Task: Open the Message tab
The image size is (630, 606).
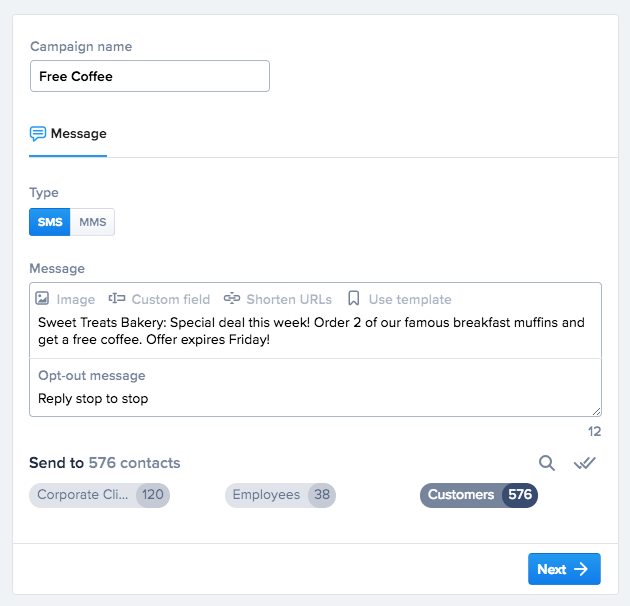Action: click(x=78, y=134)
